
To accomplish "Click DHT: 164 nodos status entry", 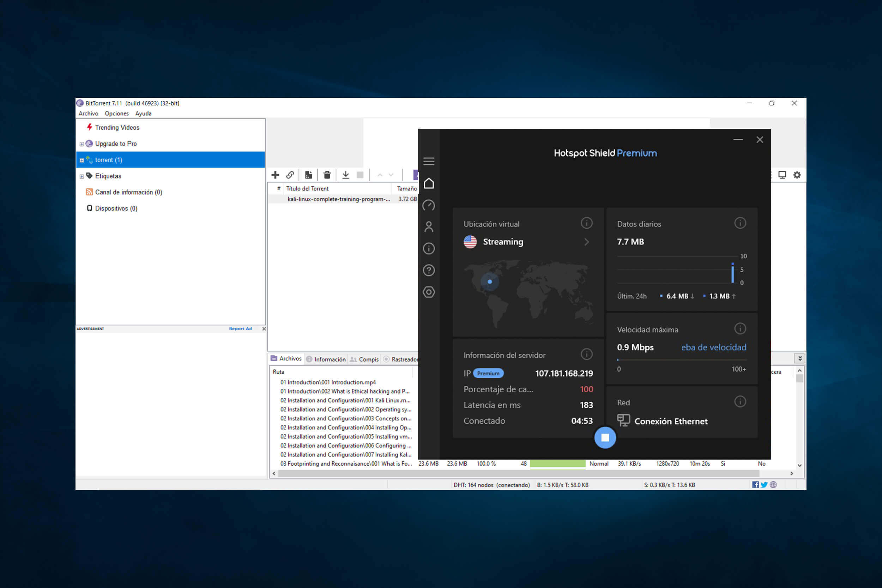I will pyautogui.click(x=491, y=485).
